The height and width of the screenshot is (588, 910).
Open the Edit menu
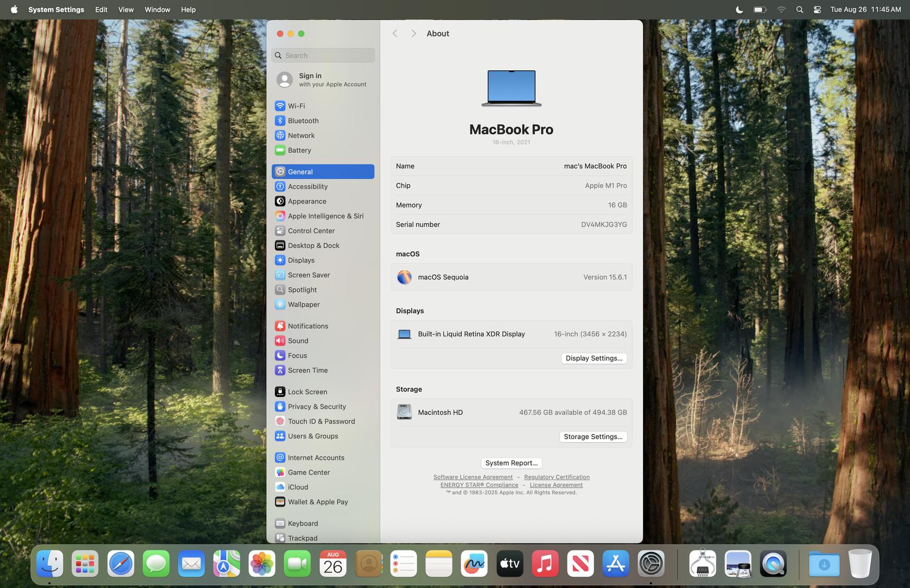101,9
